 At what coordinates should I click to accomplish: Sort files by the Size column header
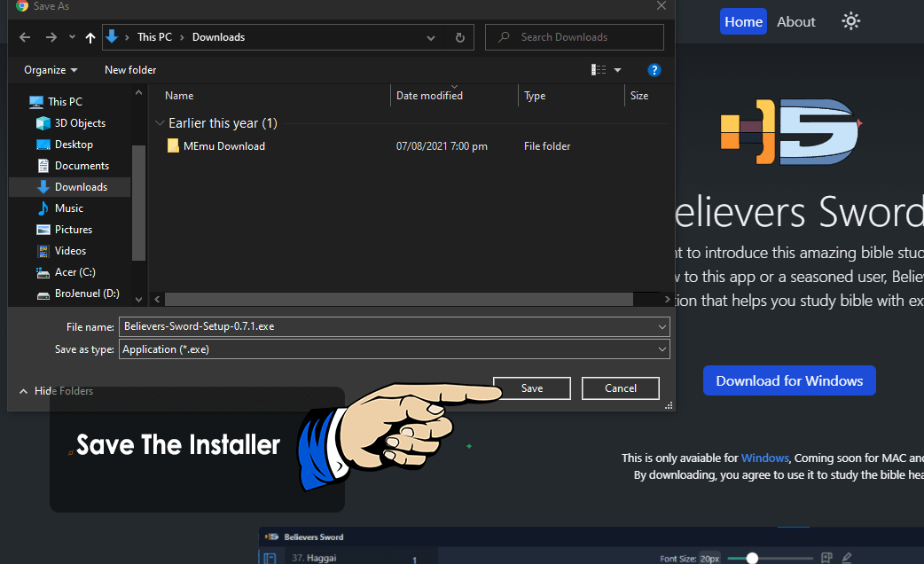pyautogui.click(x=639, y=96)
